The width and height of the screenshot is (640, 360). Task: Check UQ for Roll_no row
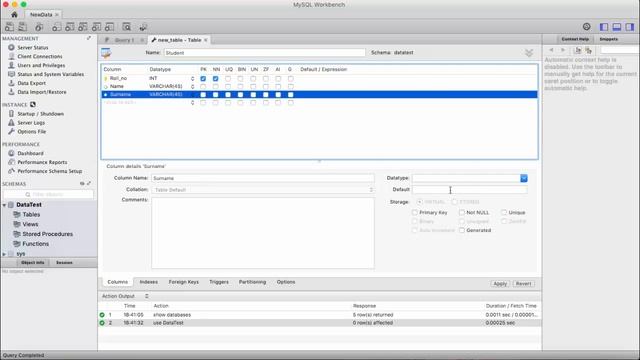coord(228,78)
